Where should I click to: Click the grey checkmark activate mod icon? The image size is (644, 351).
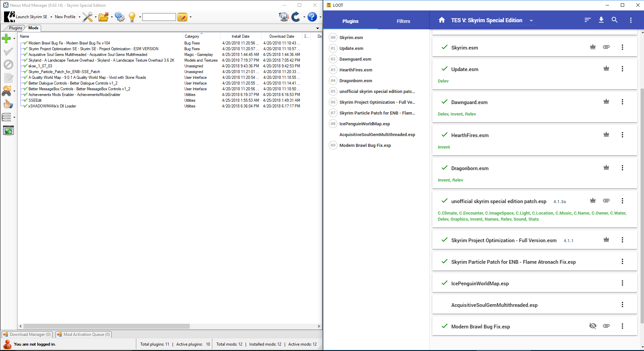(x=8, y=52)
